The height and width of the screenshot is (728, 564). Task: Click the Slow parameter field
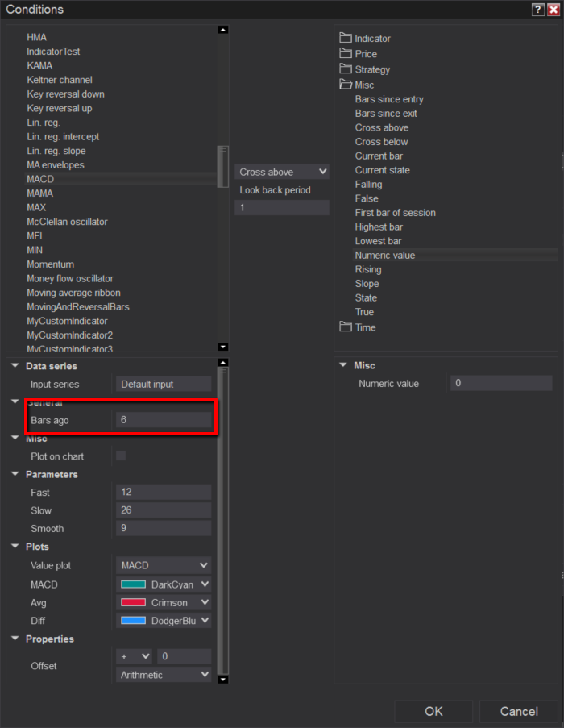[x=164, y=510]
